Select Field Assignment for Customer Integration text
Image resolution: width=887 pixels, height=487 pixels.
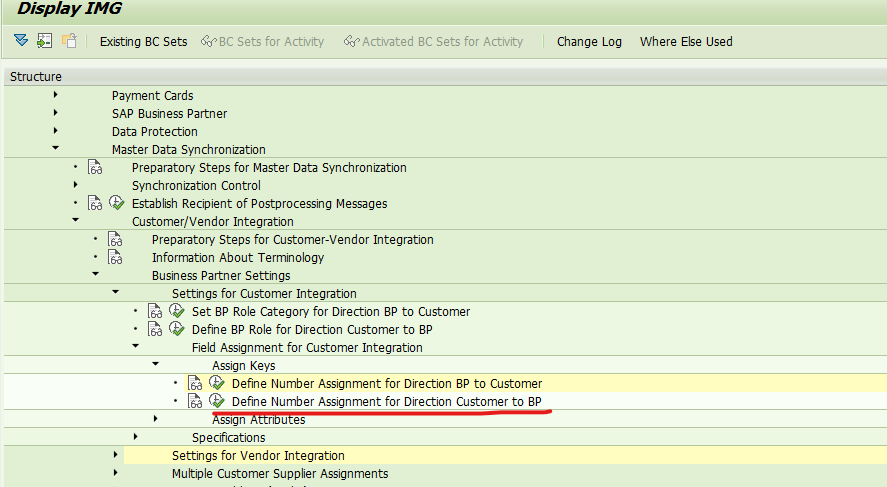(x=307, y=348)
